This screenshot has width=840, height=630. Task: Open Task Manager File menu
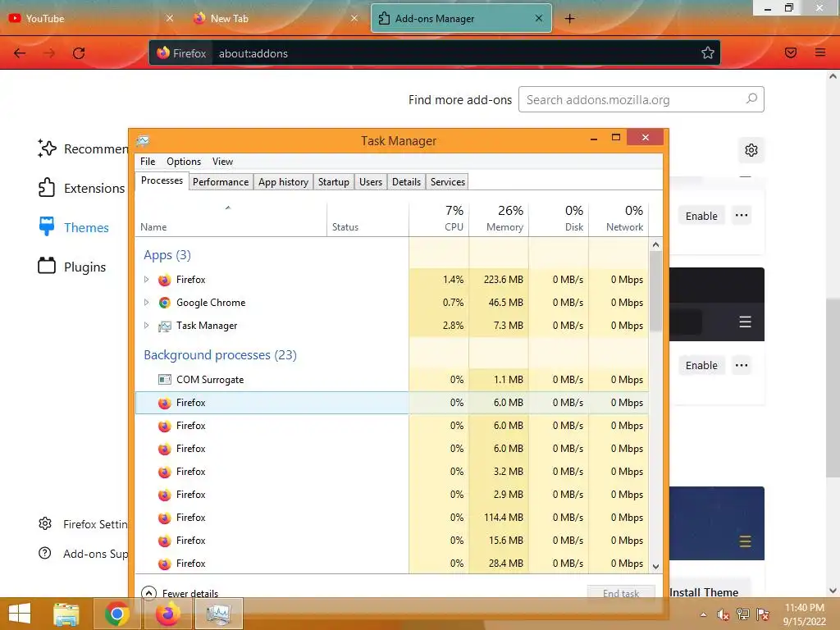148,162
